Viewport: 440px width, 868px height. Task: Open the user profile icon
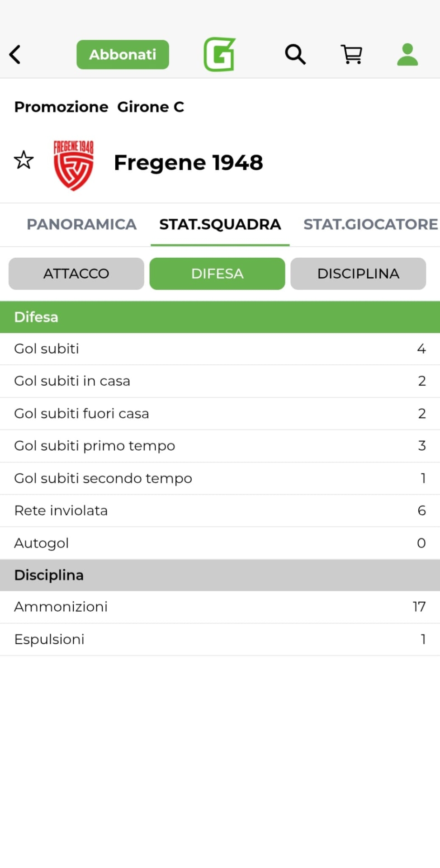pos(407,55)
